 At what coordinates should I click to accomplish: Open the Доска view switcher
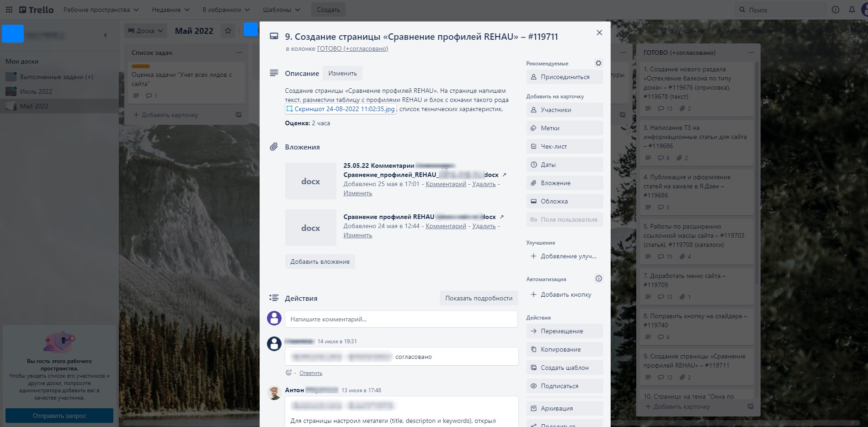point(145,31)
